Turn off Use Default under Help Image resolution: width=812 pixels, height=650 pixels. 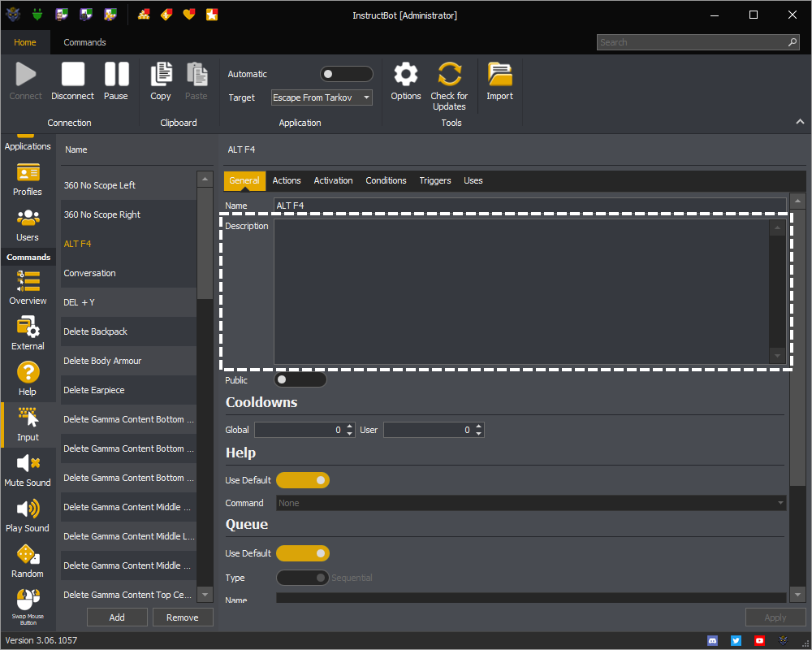302,480
